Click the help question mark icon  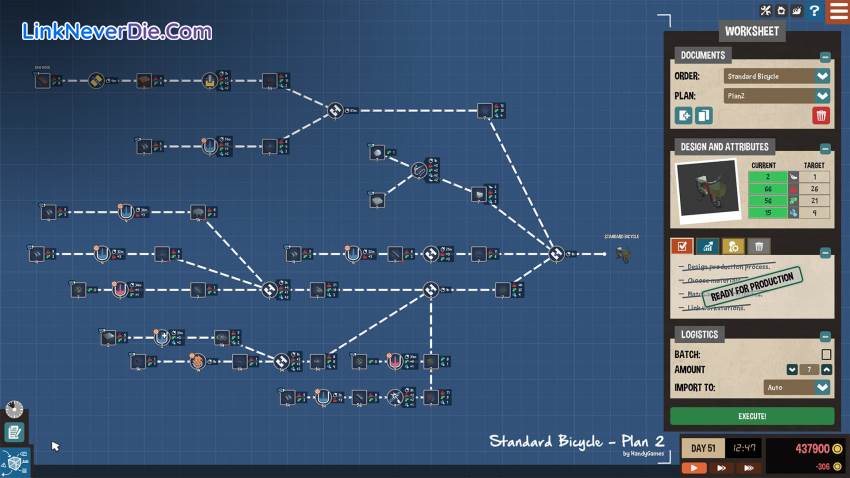pos(816,11)
